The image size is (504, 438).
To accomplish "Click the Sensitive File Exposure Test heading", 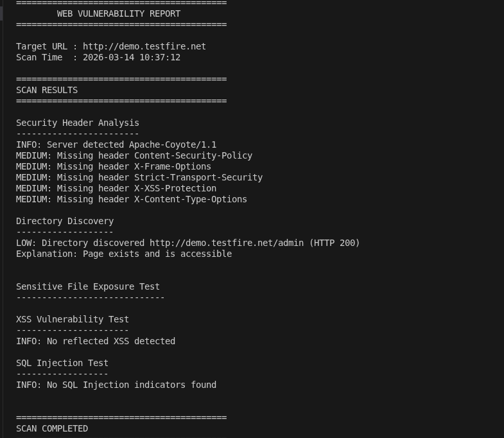I will [x=87, y=286].
